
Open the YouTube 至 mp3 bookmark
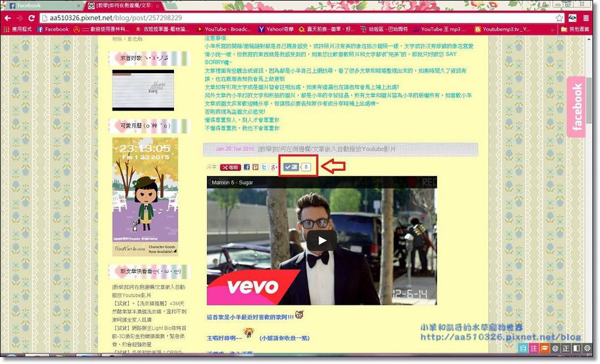click(x=439, y=29)
